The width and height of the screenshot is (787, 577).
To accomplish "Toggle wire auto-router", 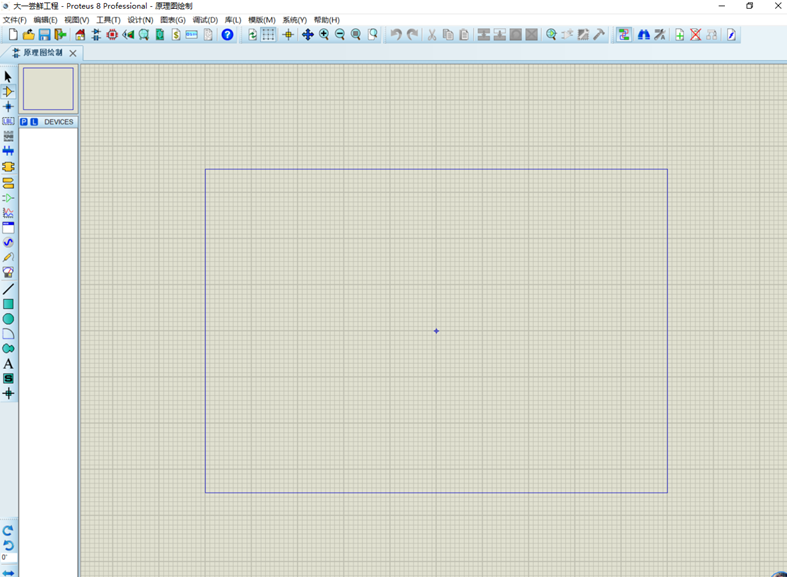I will (624, 35).
